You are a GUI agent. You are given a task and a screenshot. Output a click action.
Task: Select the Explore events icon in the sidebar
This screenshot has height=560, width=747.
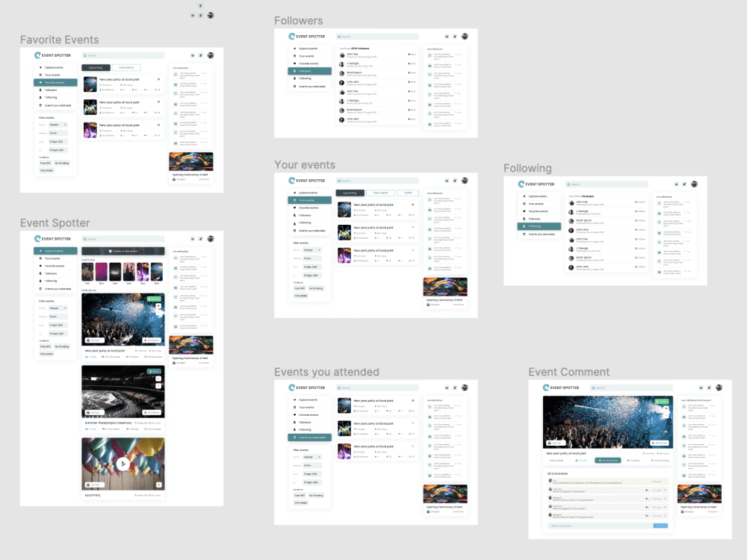[x=40, y=251]
